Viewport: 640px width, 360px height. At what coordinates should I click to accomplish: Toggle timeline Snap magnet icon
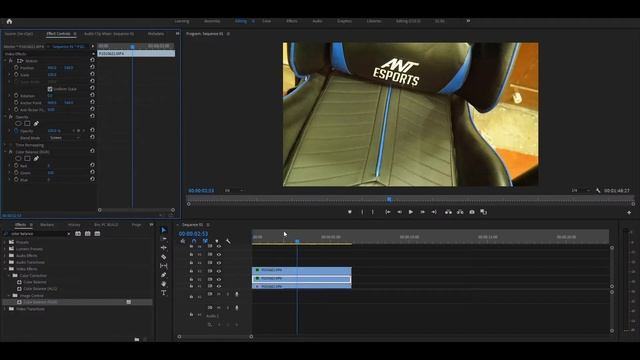click(x=194, y=241)
